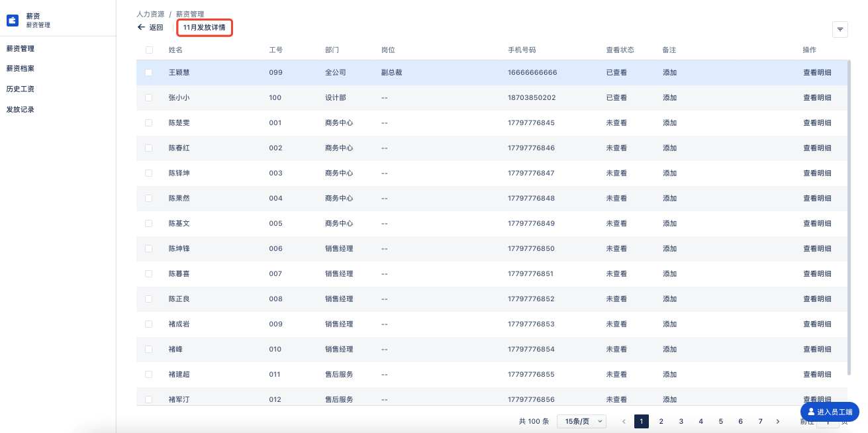Open the filter icon at top right
868x433 pixels.
tap(840, 29)
